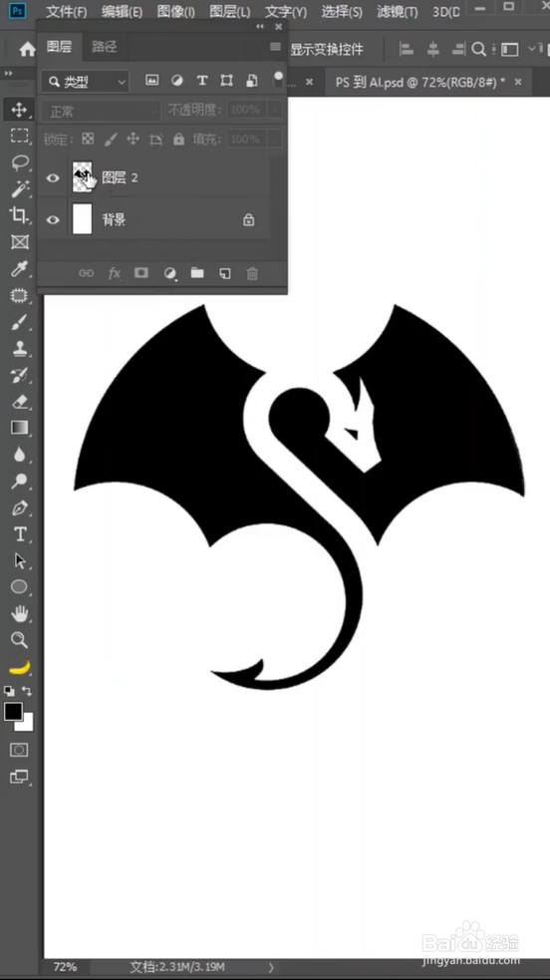The image size is (550, 980).
Task: Select the Hand tool
Action: [19, 614]
